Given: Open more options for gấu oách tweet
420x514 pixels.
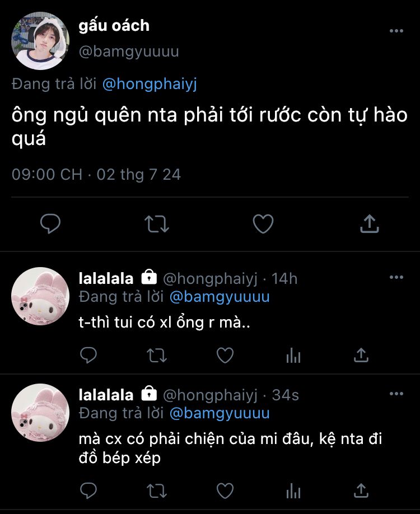Looking at the screenshot, I should tap(396, 31).
